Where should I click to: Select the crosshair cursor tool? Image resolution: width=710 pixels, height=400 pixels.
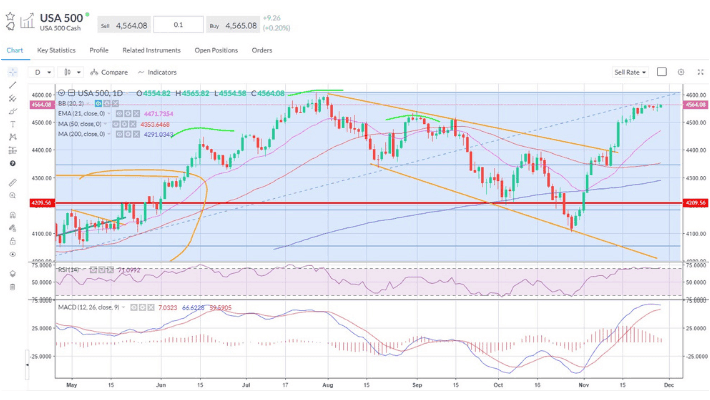[x=12, y=72]
